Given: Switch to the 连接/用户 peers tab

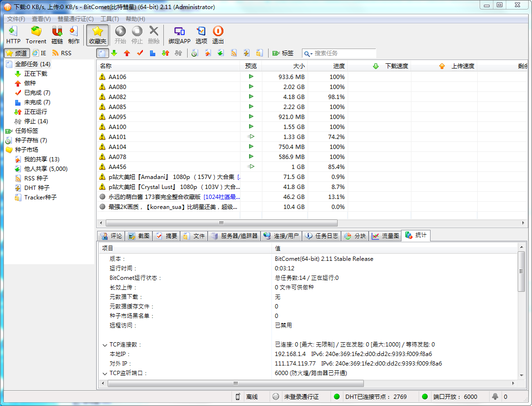Looking at the screenshot, I should click(281, 236).
